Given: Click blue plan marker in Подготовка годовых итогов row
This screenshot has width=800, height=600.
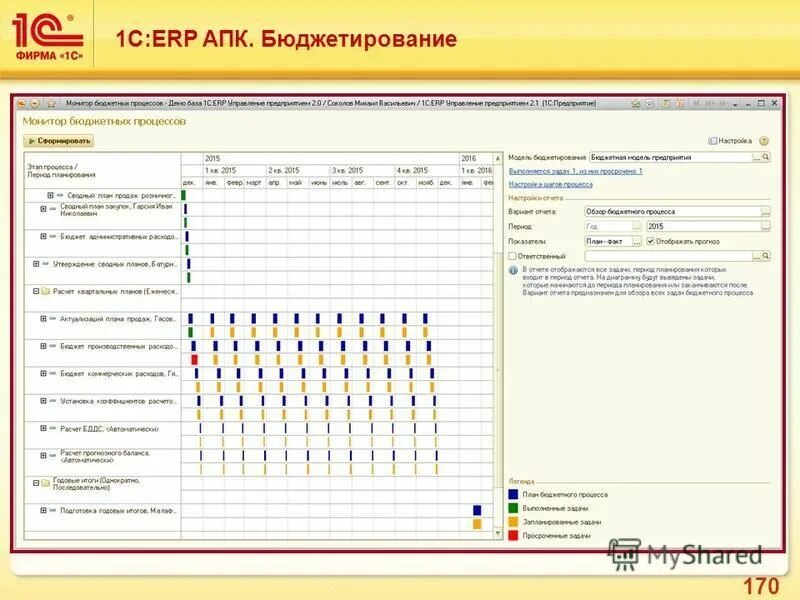Looking at the screenshot, I should [x=477, y=510].
